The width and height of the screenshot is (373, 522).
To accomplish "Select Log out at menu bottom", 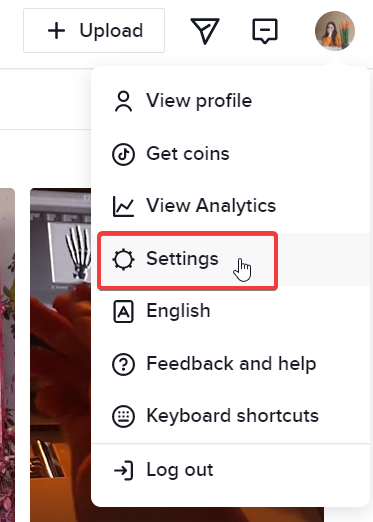I will [x=230, y=470].
